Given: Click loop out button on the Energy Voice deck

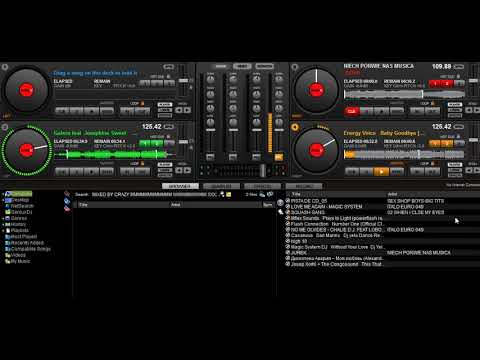Looking at the screenshot, I should point(433,172).
